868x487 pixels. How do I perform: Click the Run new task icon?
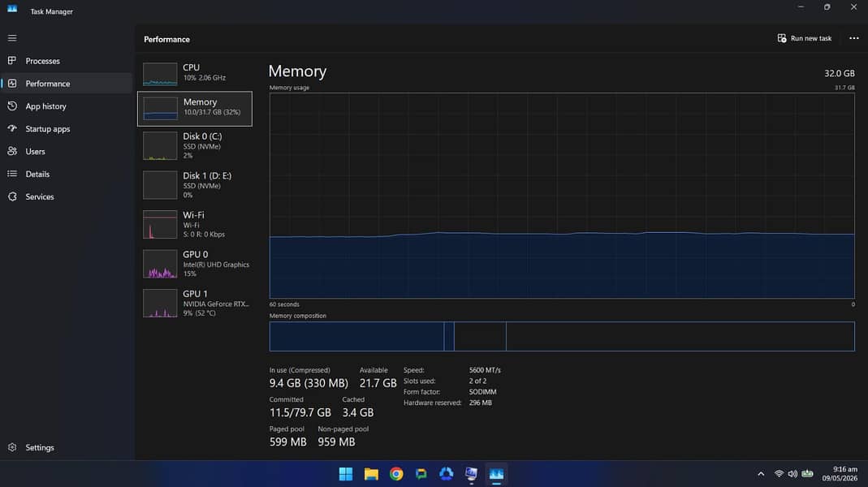click(782, 38)
